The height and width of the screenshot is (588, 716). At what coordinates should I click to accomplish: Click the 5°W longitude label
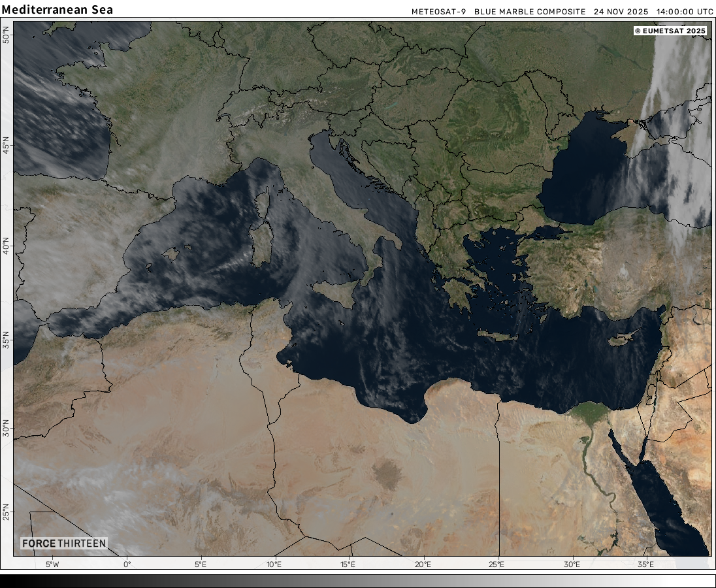point(52,564)
